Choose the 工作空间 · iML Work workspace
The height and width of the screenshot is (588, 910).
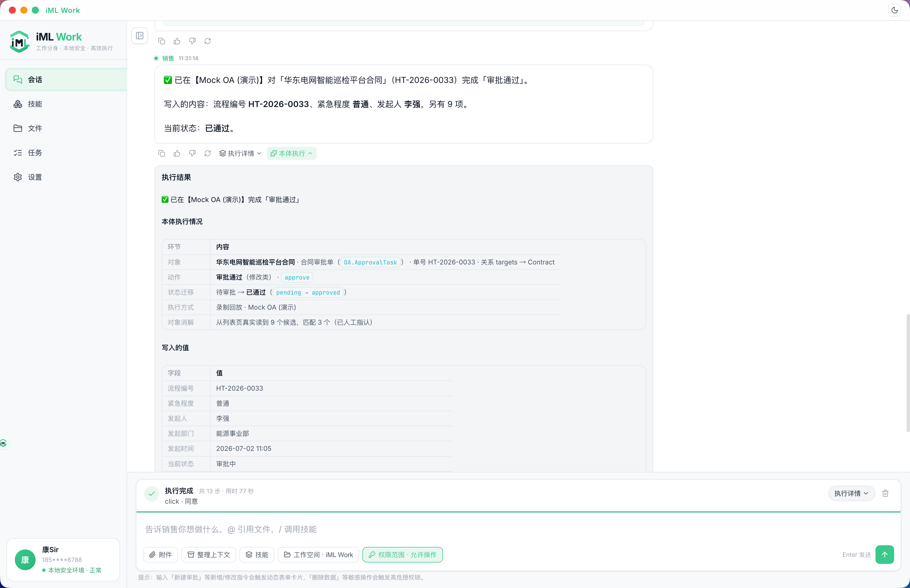coord(318,554)
